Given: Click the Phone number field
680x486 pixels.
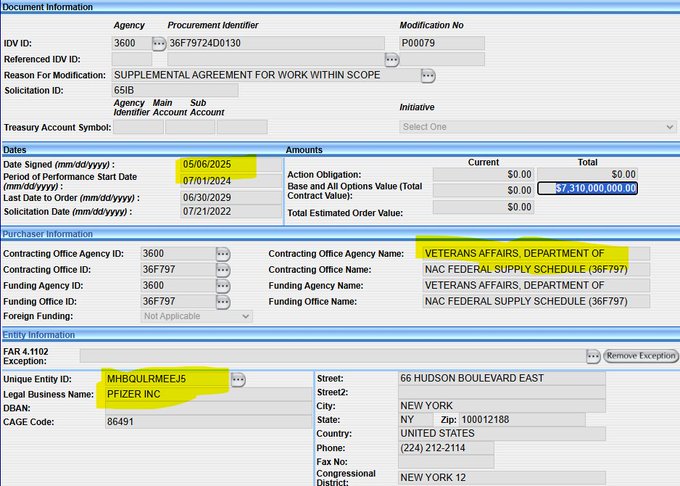Looking at the screenshot, I should (445, 446).
